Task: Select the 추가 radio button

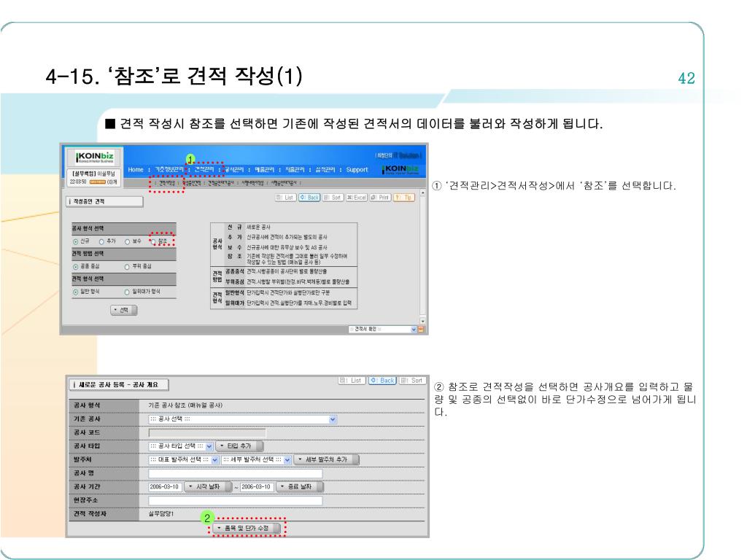Action: [101, 242]
